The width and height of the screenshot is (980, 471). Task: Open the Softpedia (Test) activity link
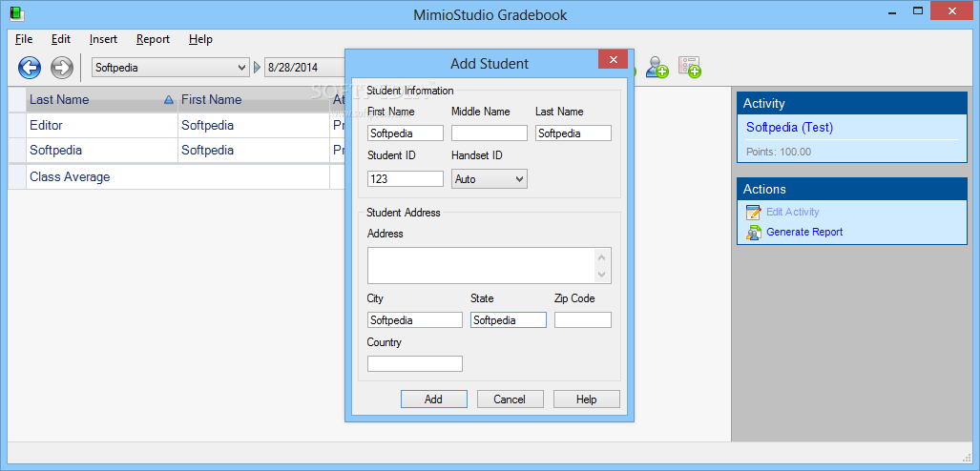pos(789,128)
